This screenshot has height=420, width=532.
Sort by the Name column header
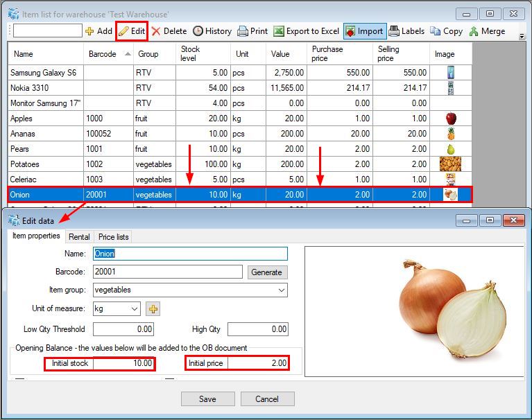(46, 53)
